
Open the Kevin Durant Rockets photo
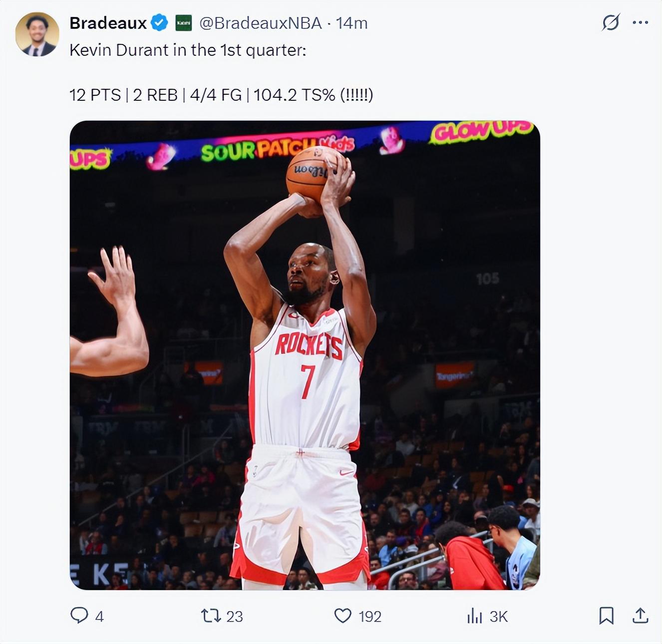pos(305,355)
